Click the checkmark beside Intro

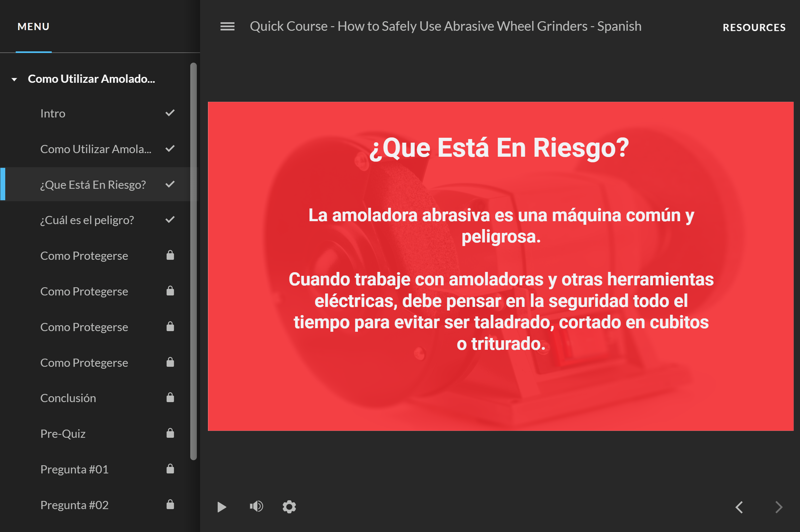tap(170, 113)
